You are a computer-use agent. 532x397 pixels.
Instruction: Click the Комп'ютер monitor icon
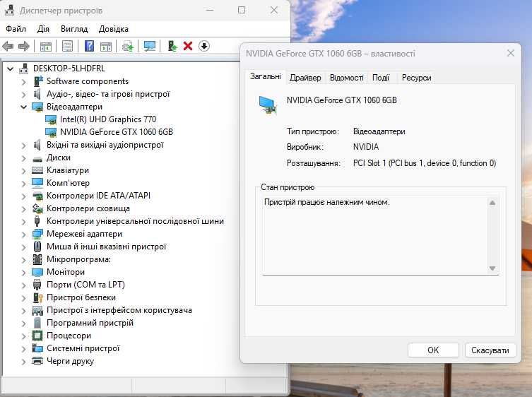pos(37,183)
